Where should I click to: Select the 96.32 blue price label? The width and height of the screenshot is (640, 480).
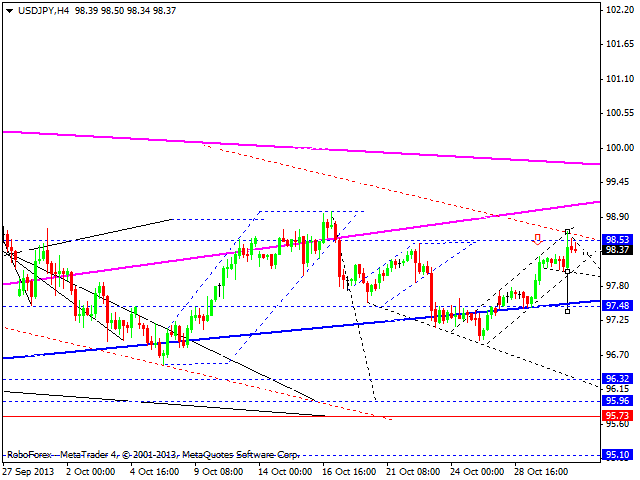coord(617,378)
